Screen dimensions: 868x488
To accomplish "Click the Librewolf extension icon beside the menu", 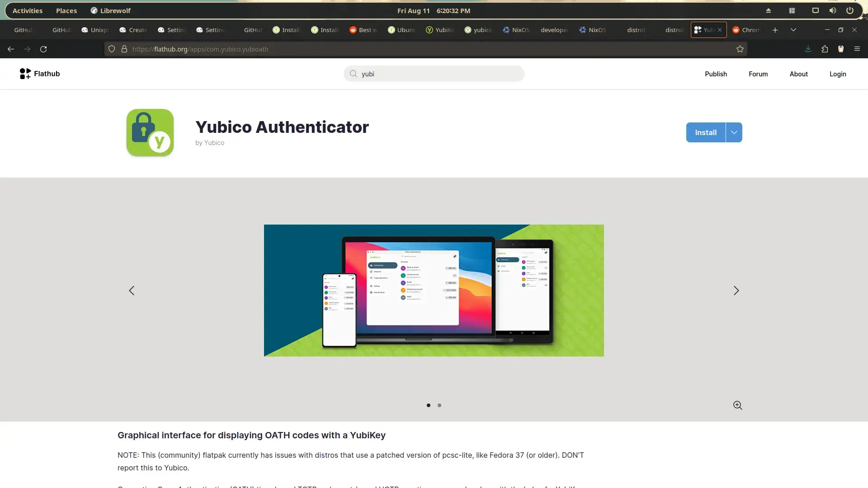I will tap(841, 49).
